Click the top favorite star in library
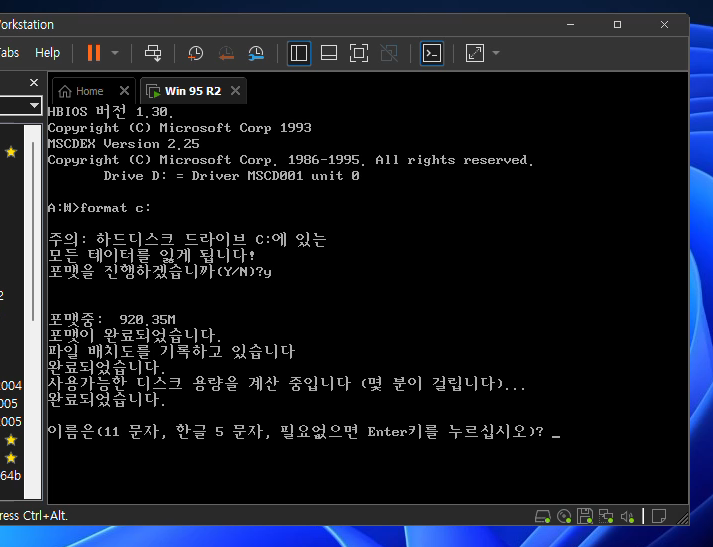This screenshot has height=547, width=713. (11, 151)
